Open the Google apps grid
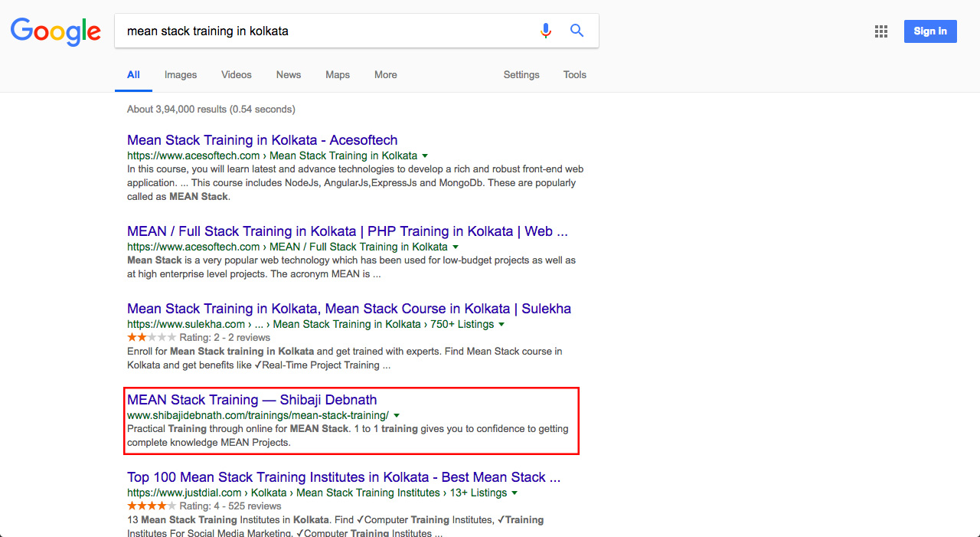Screen dimensions: 980x537 click(x=881, y=31)
